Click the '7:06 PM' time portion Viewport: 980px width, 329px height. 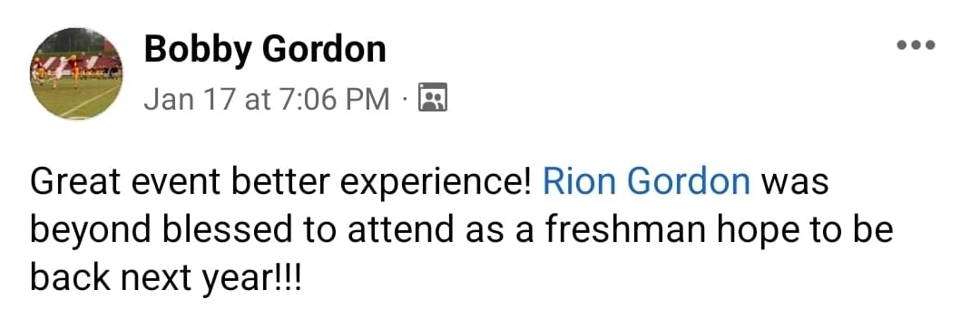pyautogui.click(x=335, y=99)
